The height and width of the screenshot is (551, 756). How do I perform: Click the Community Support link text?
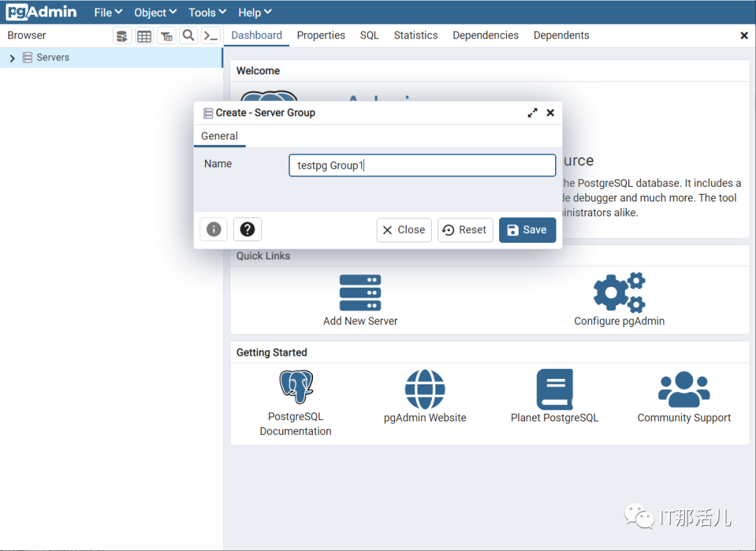tap(684, 418)
